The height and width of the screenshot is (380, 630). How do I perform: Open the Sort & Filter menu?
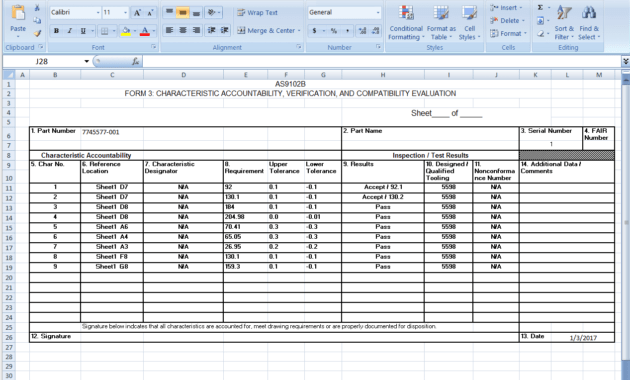[564, 22]
